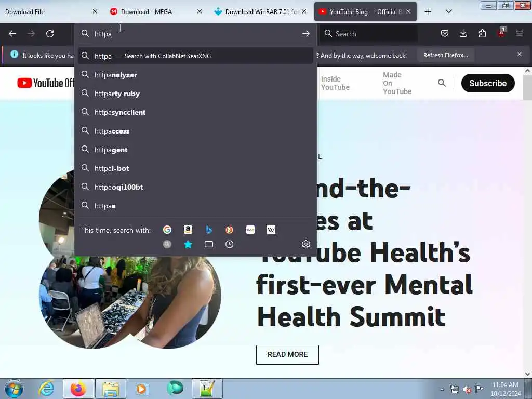Click the go arrow in the address bar
532x399 pixels.
(305, 34)
